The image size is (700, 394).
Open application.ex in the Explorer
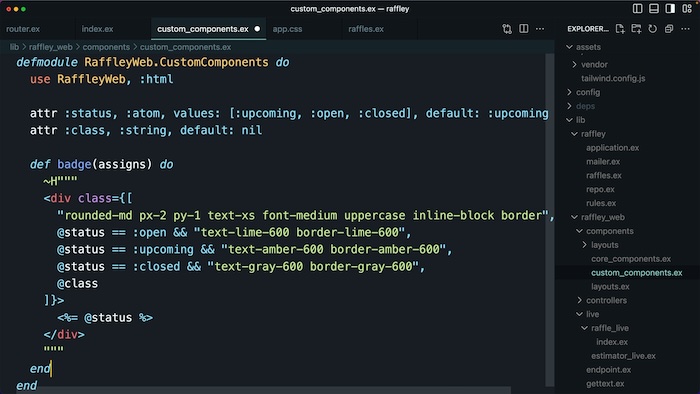(x=612, y=148)
